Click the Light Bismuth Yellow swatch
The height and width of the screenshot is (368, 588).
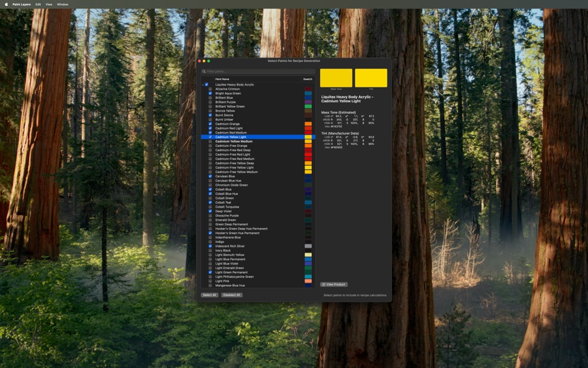click(308, 255)
